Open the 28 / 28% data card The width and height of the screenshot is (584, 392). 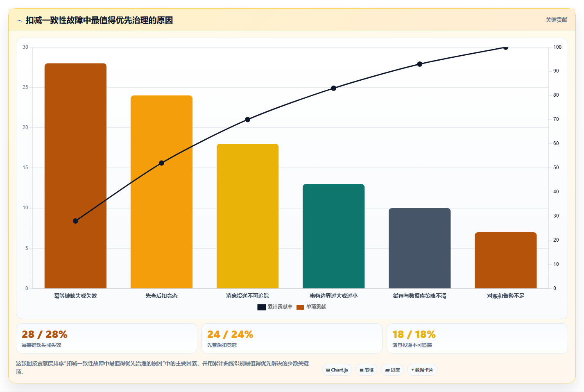pos(106,338)
